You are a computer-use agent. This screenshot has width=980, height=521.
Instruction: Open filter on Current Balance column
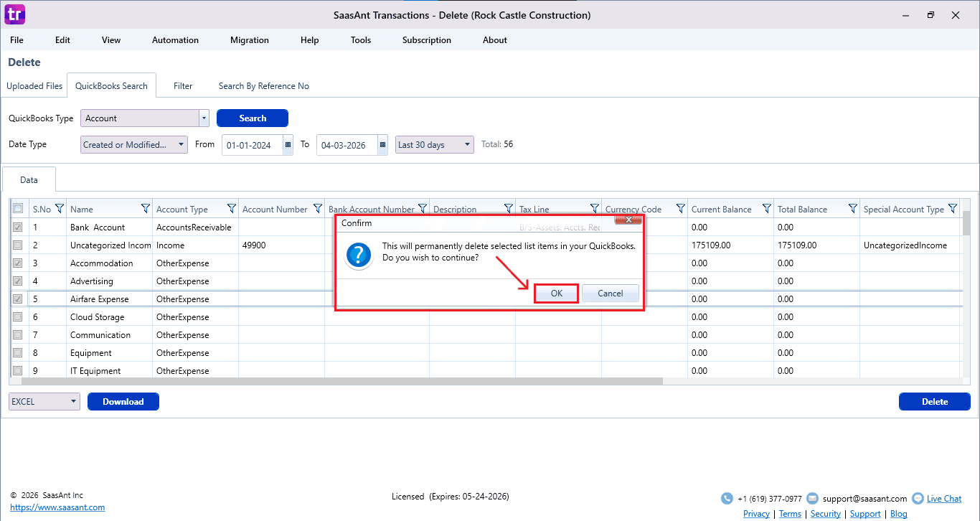(766, 209)
